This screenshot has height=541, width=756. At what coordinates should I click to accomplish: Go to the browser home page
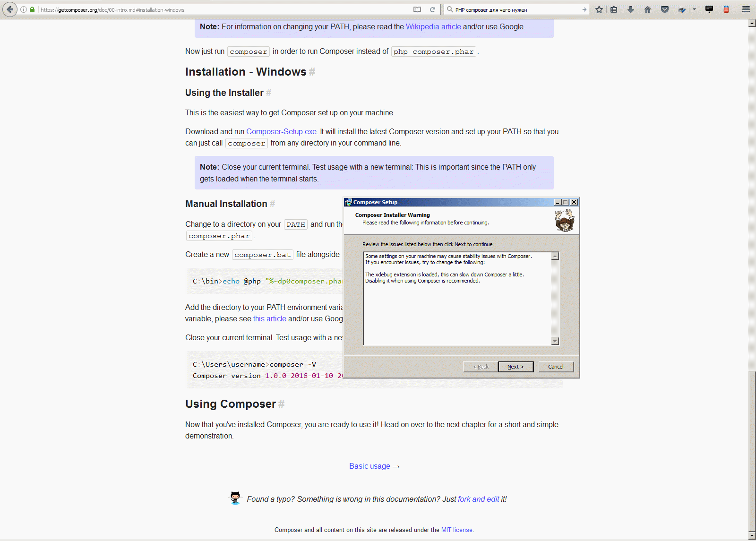tap(648, 9)
